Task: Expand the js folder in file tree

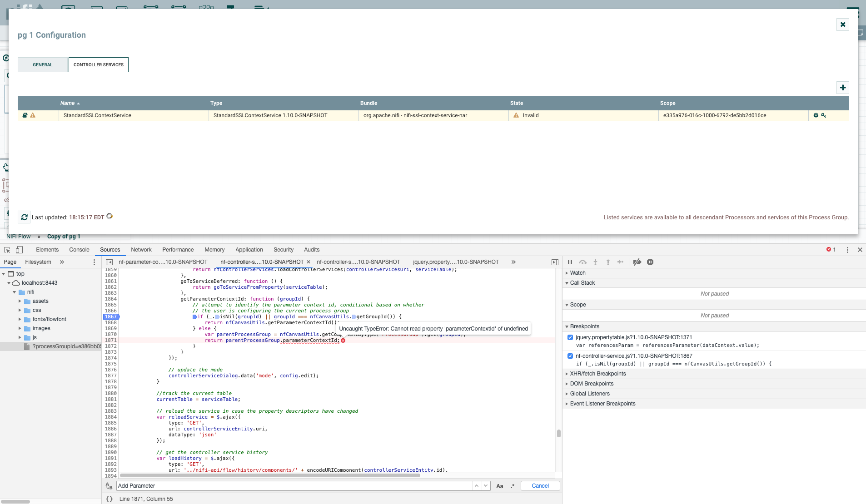Action: pyautogui.click(x=20, y=337)
